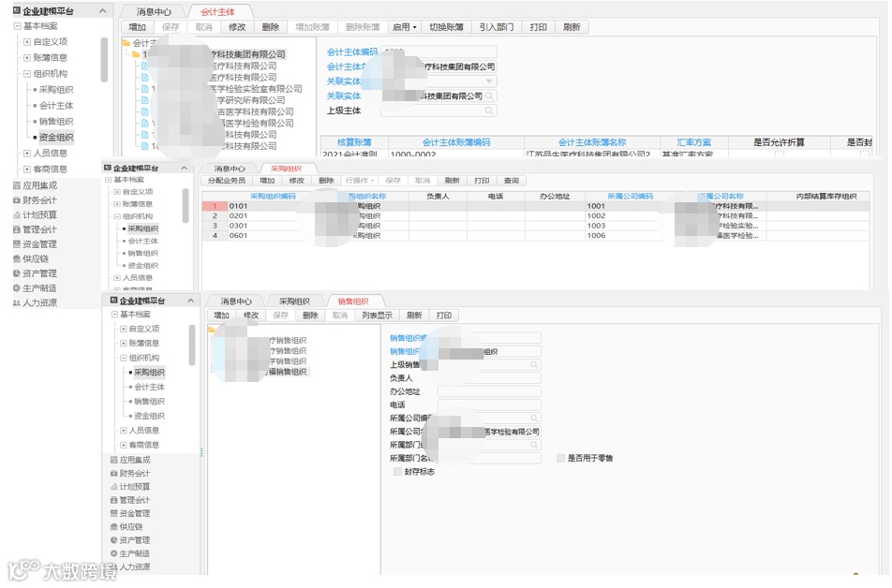Viewport: 892px width, 588px height.
Task: Click the 汇率方案 column header
Action: click(x=693, y=142)
